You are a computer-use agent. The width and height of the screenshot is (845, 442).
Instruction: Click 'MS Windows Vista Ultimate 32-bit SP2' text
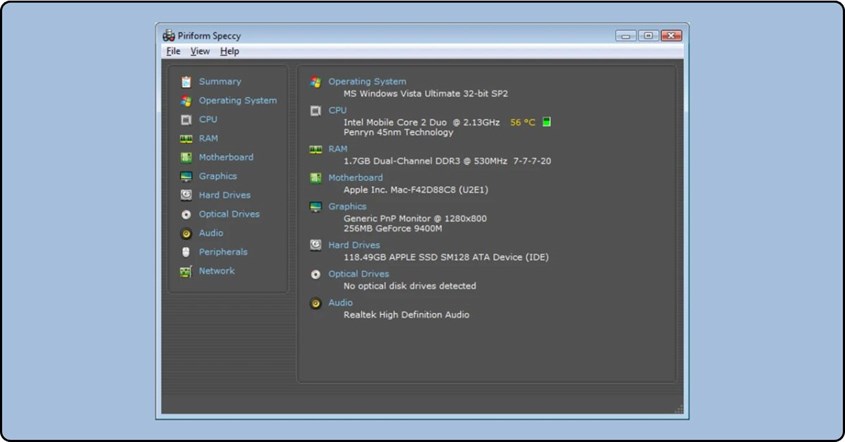point(426,93)
